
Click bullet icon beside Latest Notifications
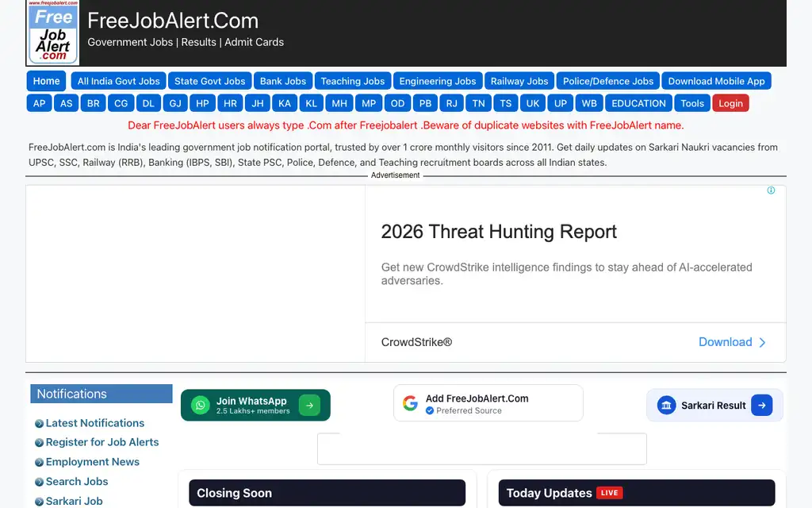click(x=39, y=424)
